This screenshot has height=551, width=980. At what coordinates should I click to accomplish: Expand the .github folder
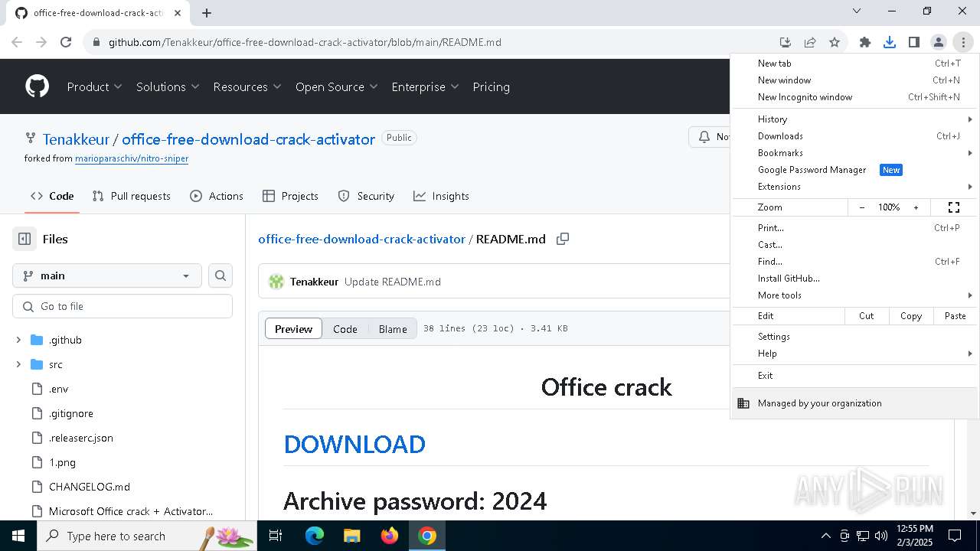click(18, 340)
